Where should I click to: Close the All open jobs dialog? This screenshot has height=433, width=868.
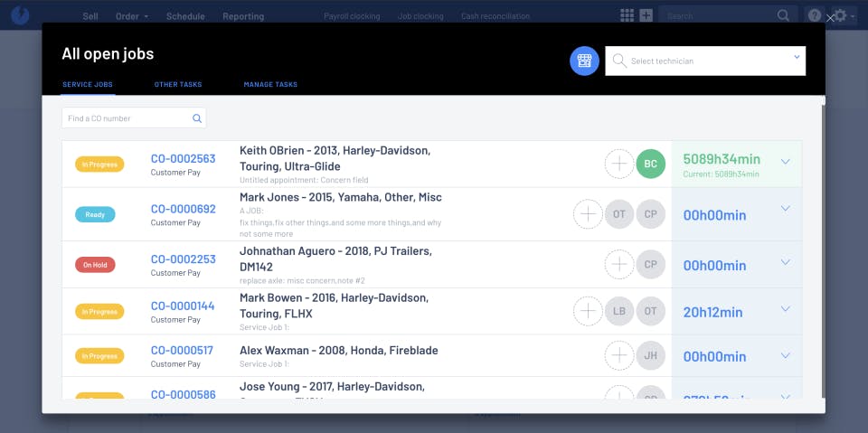pyautogui.click(x=830, y=18)
